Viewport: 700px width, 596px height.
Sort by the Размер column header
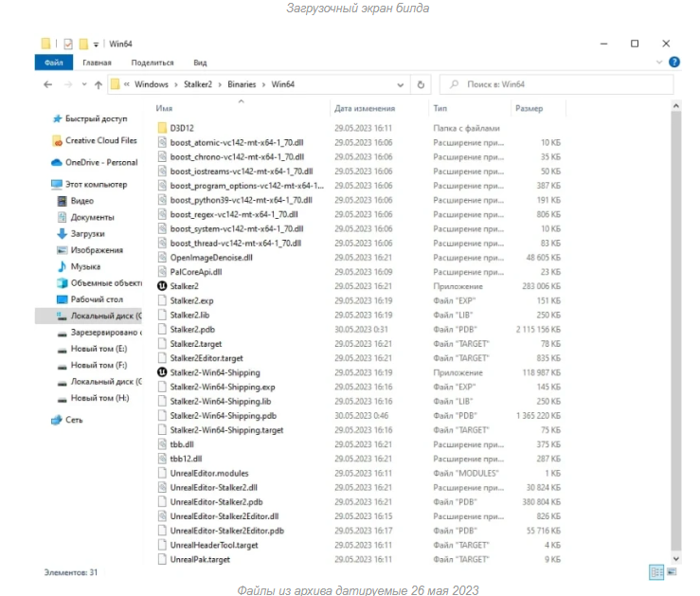click(529, 108)
